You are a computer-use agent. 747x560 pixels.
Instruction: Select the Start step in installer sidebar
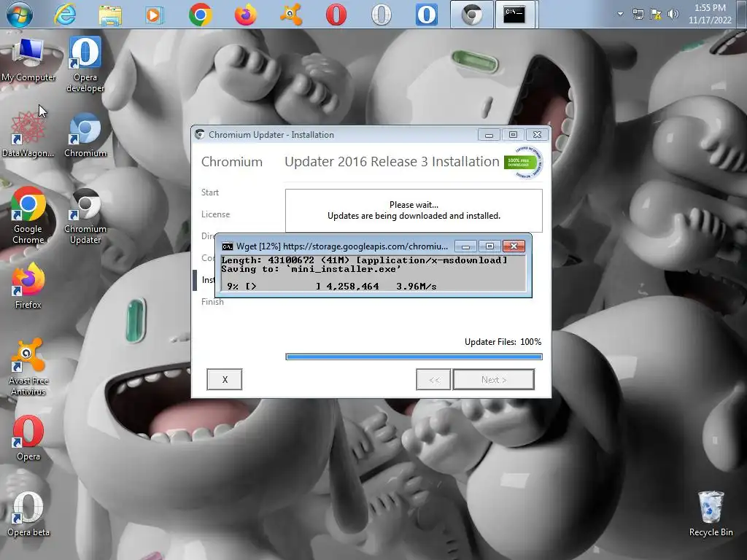210,192
